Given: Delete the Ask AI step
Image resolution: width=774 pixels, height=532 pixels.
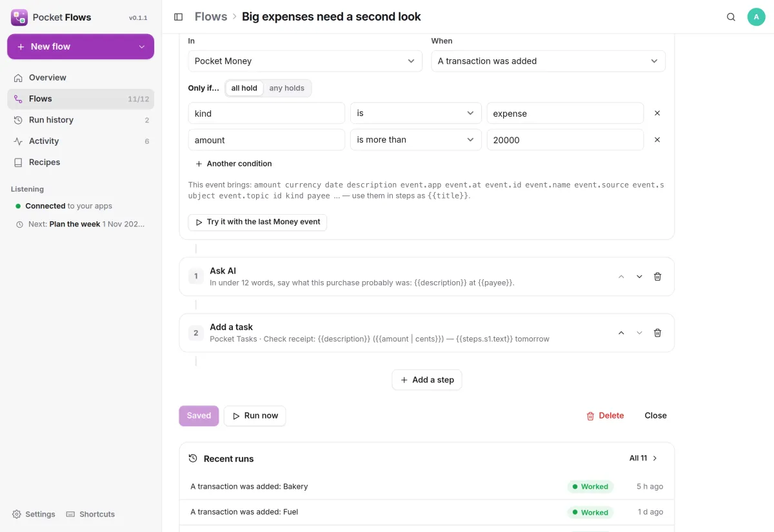Looking at the screenshot, I should pyautogui.click(x=657, y=277).
